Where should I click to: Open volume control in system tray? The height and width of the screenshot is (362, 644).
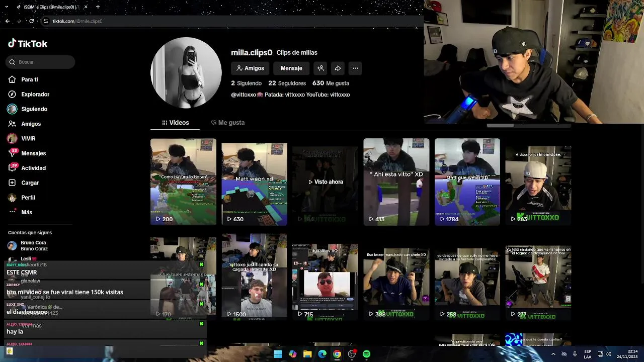point(608,354)
